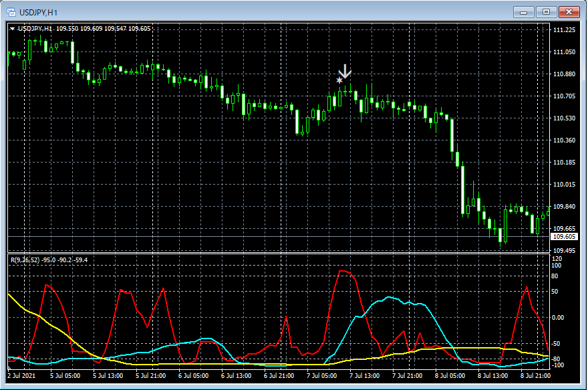Screen dimensions: 588x390
Task: Click time axis label 7 Jul 05:00
Action: (322, 376)
